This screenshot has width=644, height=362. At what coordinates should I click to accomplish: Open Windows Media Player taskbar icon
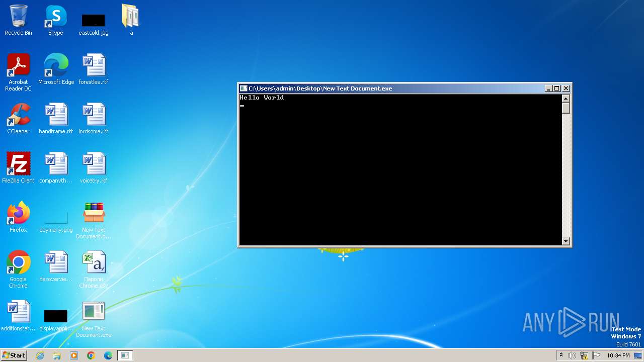74,355
